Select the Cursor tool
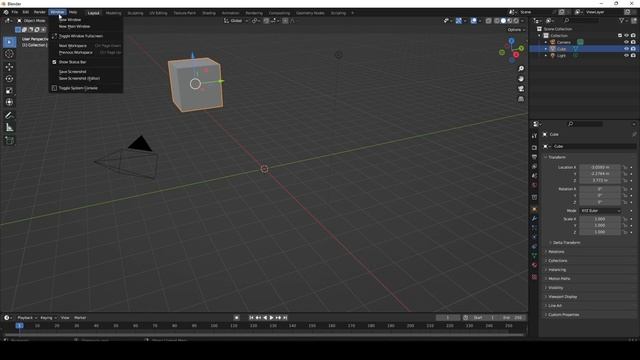Viewport: 640px width, 360px height. tap(9, 53)
